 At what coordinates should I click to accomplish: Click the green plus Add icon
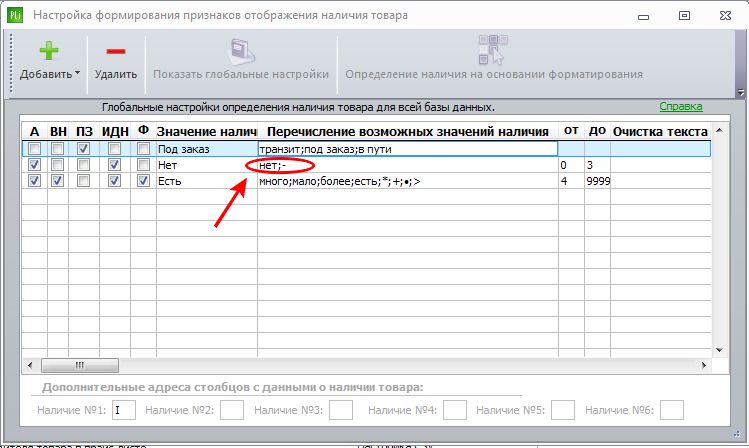[49, 51]
